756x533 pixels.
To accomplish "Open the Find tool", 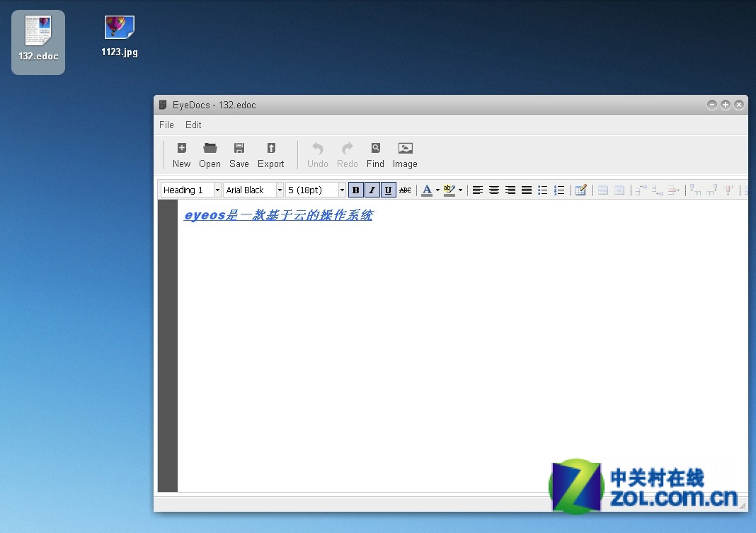I will pyautogui.click(x=375, y=155).
